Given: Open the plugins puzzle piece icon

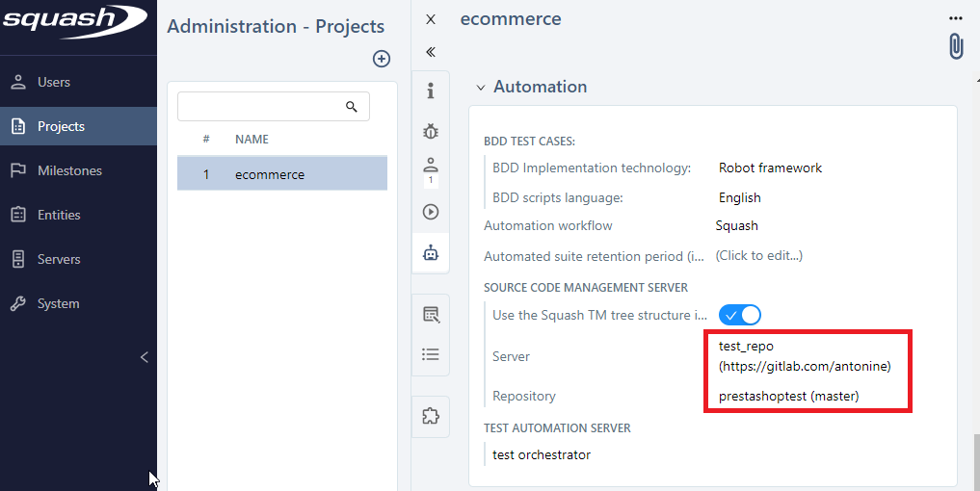Looking at the screenshot, I should tap(431, 416).
